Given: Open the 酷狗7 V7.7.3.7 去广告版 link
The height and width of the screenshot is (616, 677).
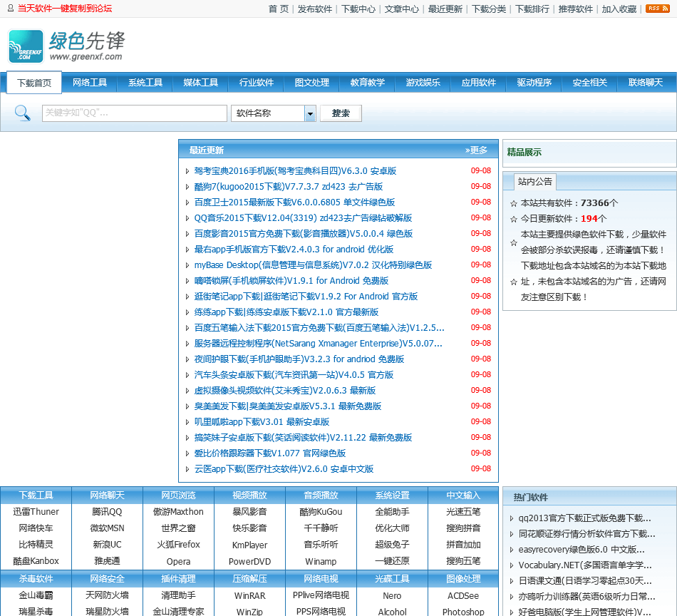Looking at the screenshot, I should 289,187.
